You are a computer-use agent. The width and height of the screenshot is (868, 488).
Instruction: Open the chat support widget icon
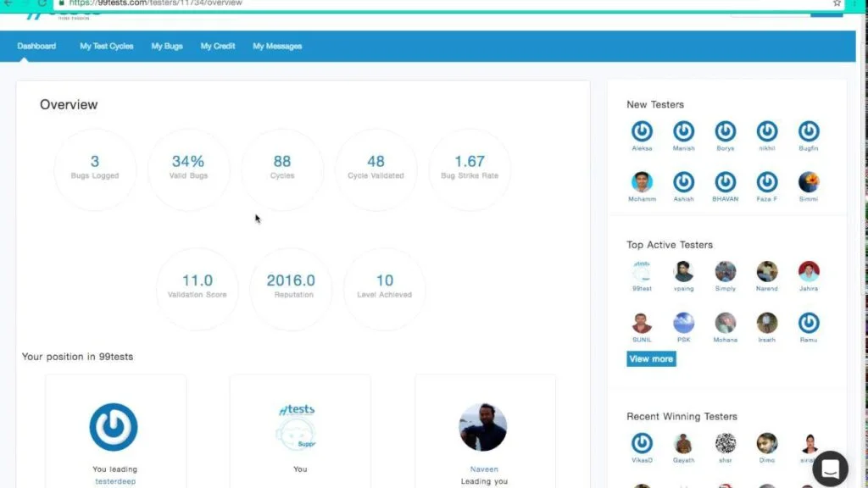830,469
